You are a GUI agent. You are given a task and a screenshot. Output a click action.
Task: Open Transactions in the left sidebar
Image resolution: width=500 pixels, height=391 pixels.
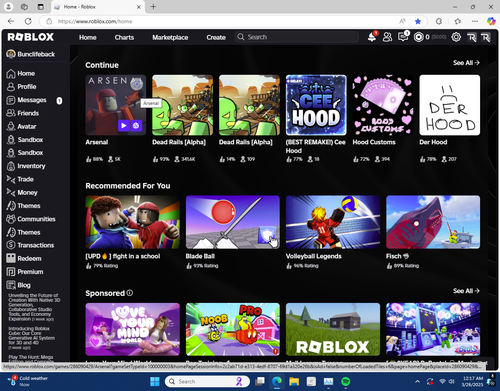30,245
